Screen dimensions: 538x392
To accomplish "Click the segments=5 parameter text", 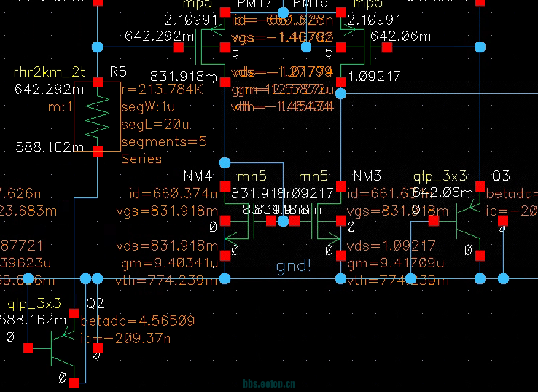I will (x=164, y=141).
